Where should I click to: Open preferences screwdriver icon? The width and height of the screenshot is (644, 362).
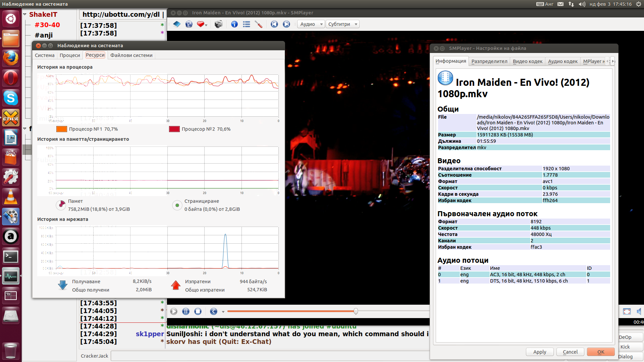259,24
